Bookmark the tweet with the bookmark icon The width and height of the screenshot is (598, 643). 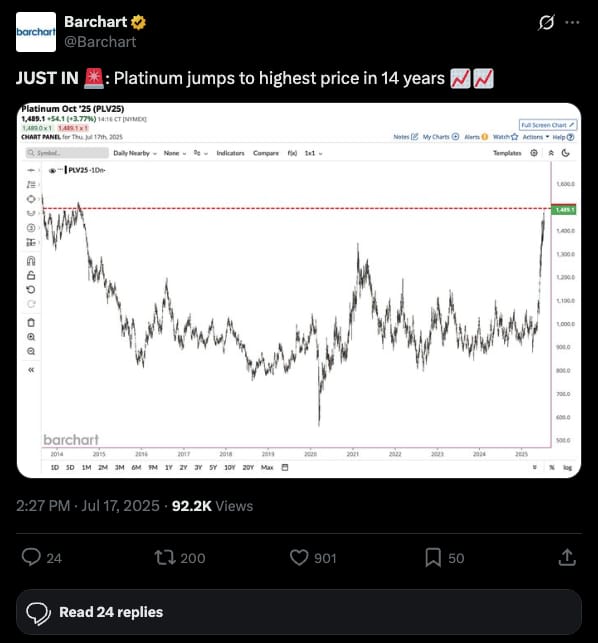(x=433, y=558)
